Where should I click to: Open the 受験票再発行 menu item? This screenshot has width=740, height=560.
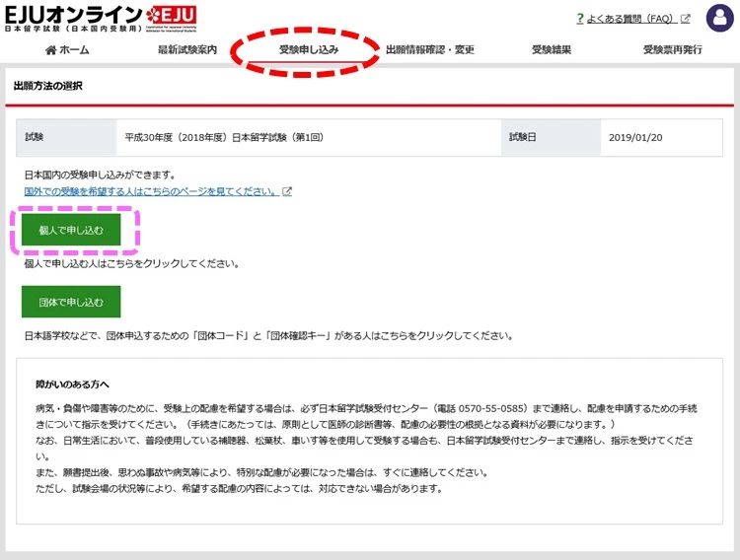pyautogui.click(x=673, y=49)
